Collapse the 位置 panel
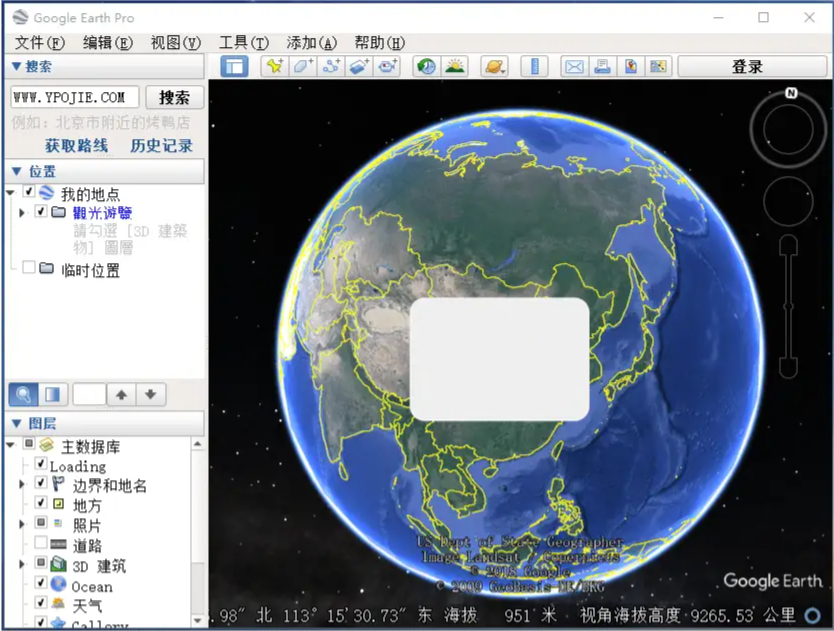Viewport: 834px width, 631px height. tap(16, 171)
